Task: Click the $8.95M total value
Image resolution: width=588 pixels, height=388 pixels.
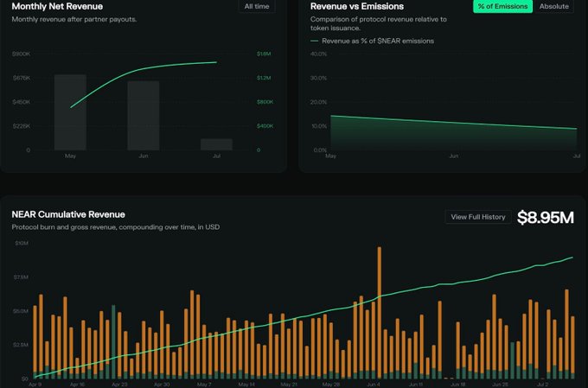Action: [x=546, y=218]
